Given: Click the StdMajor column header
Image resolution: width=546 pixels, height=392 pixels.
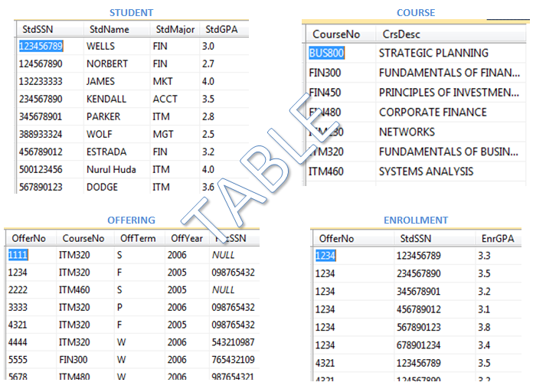Looking at the screenshot, I should (175, 29).
